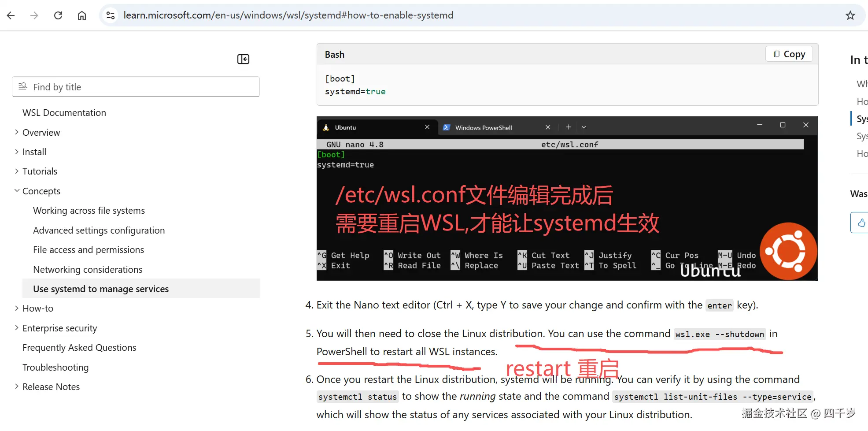
Task: Select 'Working across file systems' topic
Action: (x=89, y=210)
